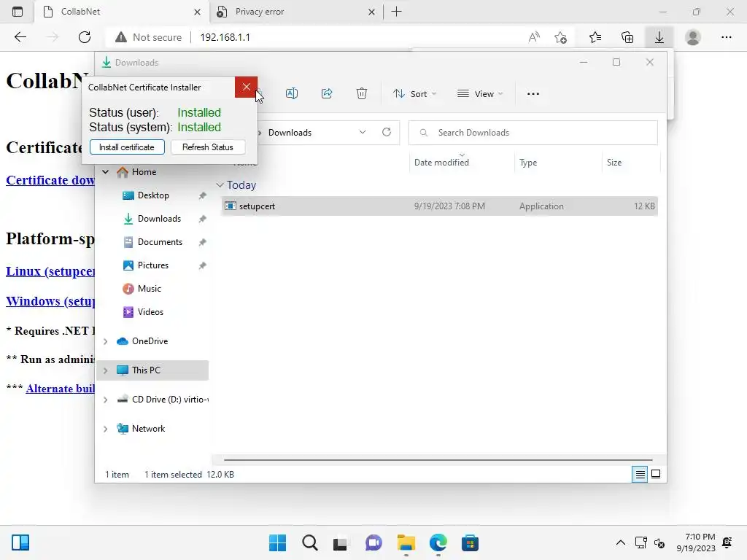Image resolution: width=747 pixels, height=560 pixels.
Task: Sort by Date modified column
Action: tap(461, 163)
